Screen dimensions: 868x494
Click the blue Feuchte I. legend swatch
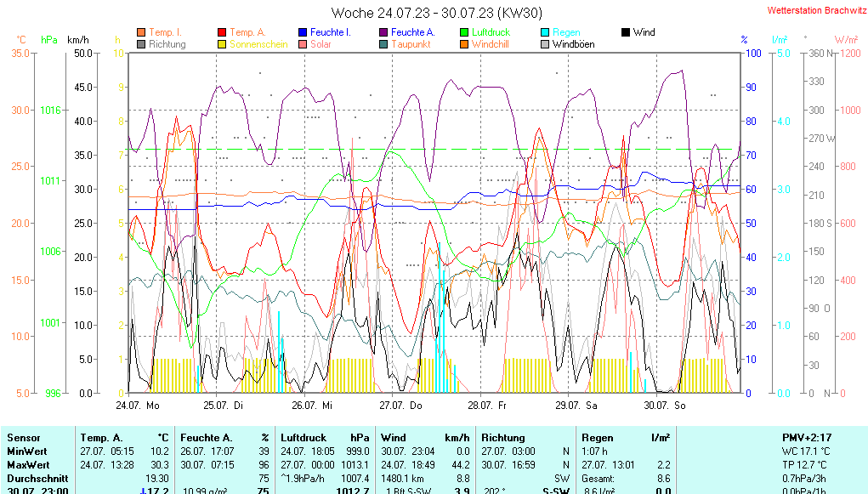tap(303, 32)
